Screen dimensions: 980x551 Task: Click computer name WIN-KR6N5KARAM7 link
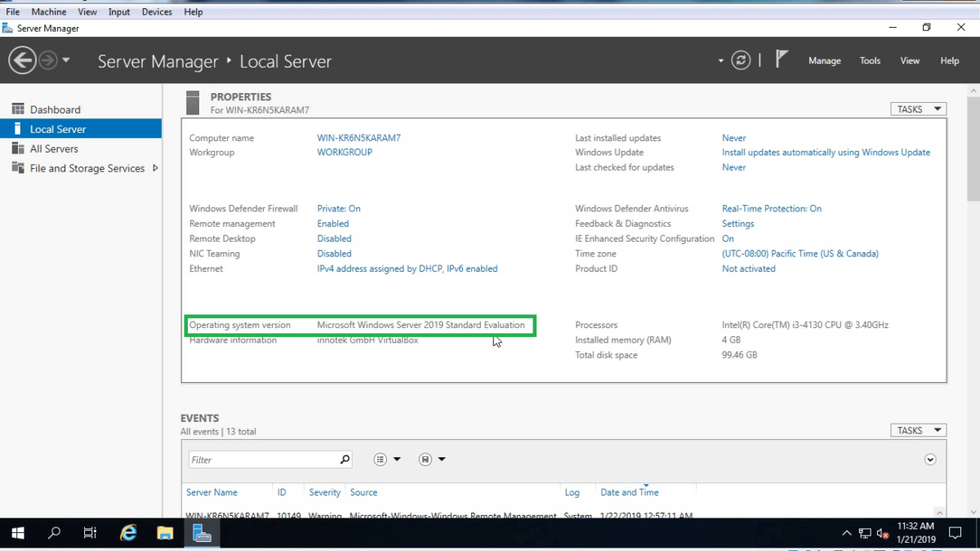click(x=359, y=138)
